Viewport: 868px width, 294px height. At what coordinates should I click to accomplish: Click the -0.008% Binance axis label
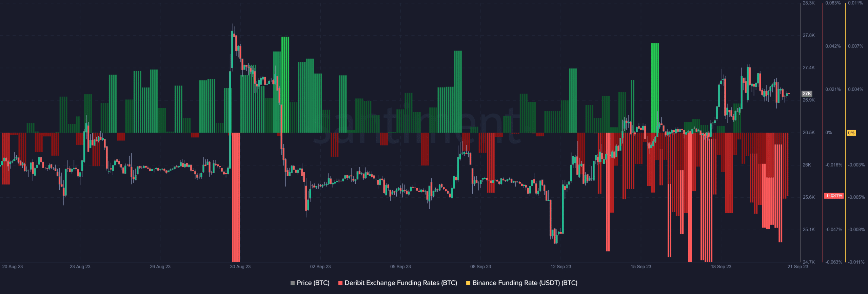856,230
